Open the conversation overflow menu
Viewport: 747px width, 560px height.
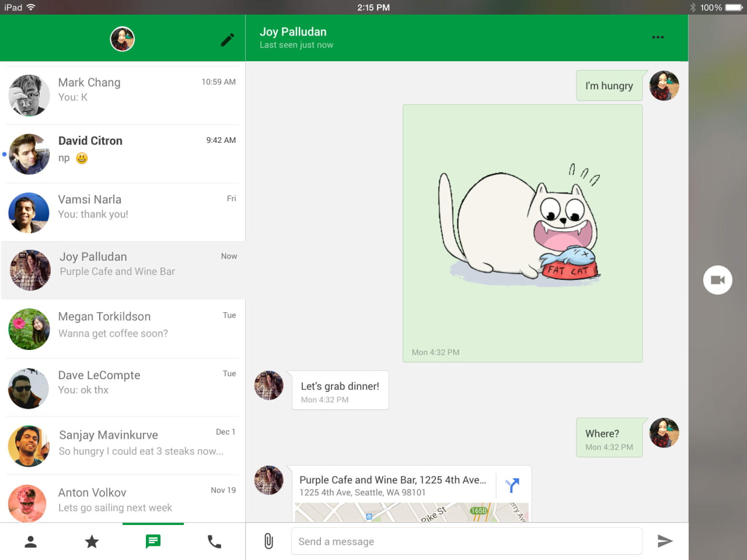tap(658, 37)
